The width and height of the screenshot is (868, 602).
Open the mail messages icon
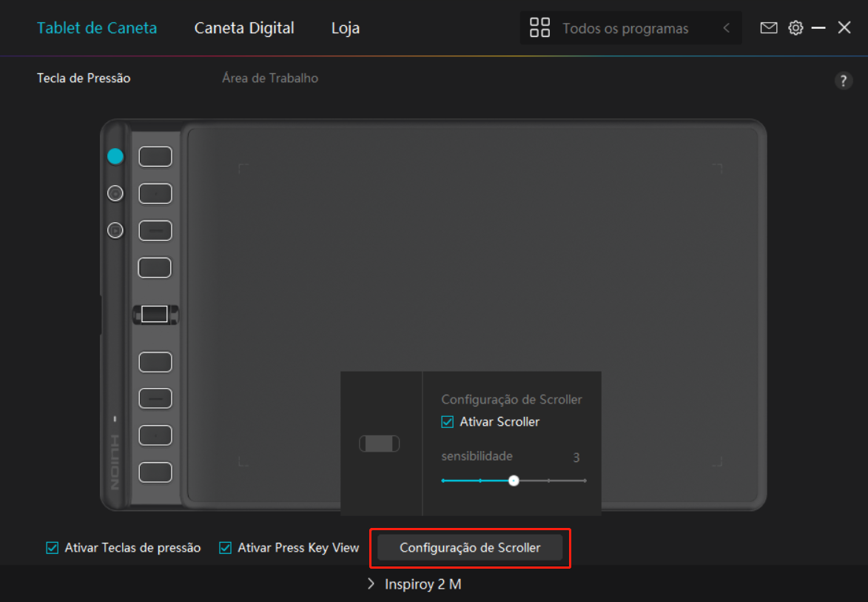click(769, 28)
